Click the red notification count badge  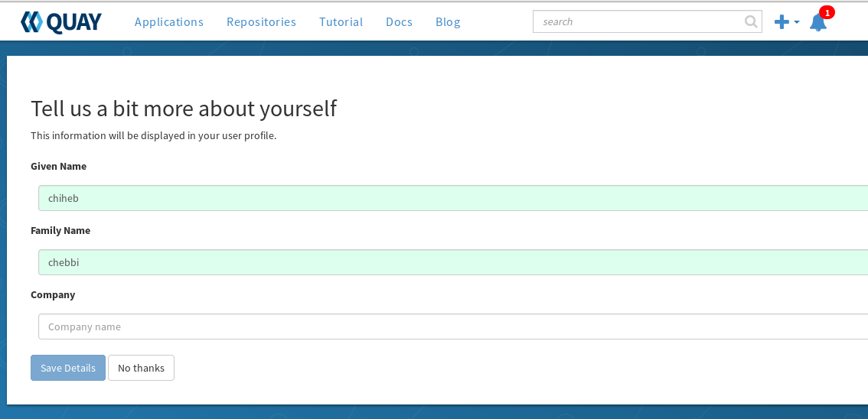(827, 12)
